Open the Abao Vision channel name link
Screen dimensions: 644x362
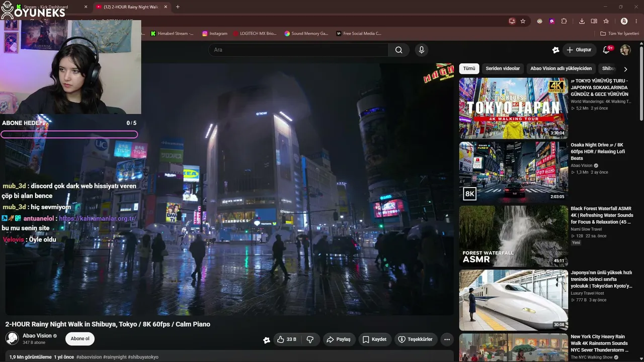pyautogui.click(x=37, y=336)
